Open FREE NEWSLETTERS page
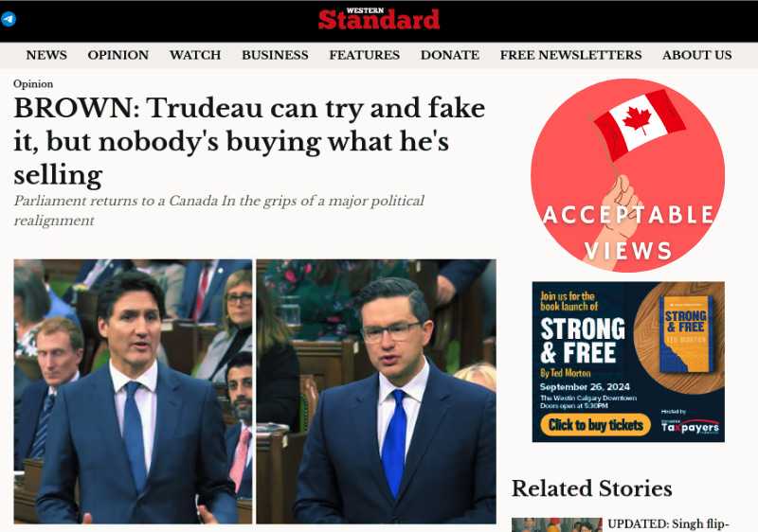758x532 pixels. click(x=571, y=55)
